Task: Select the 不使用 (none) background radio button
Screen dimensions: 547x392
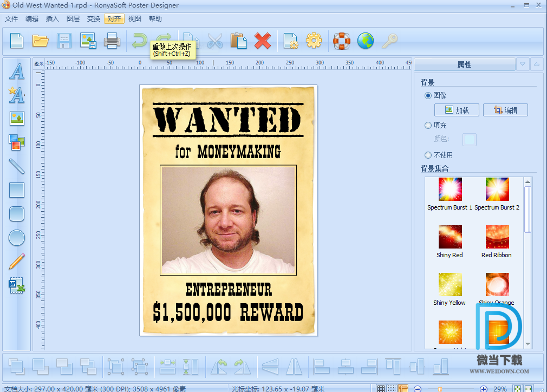Action: [428, 155]
